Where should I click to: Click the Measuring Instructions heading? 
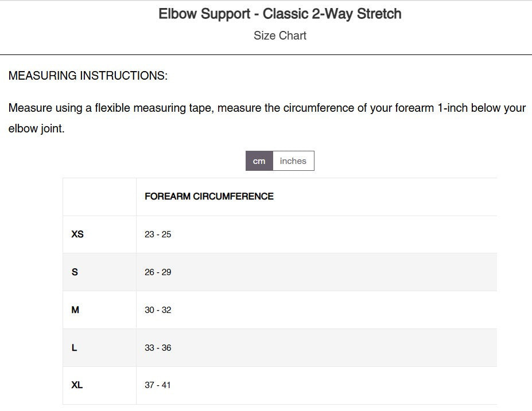88,76
